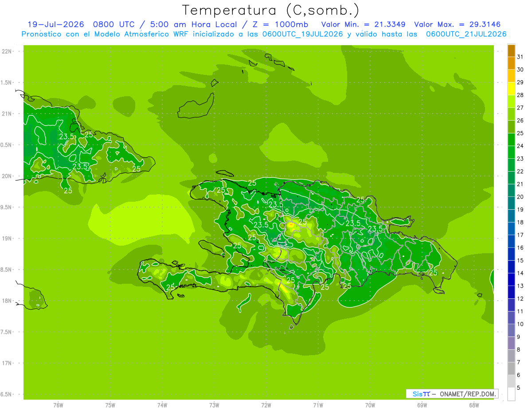
Task: Click the "68W" longitude axis label
Action: coord(474,405)
